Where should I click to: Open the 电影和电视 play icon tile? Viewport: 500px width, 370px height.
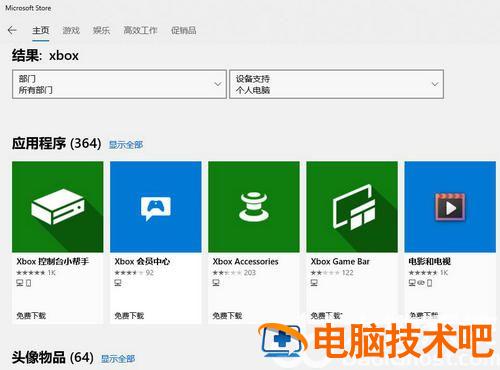450,207
